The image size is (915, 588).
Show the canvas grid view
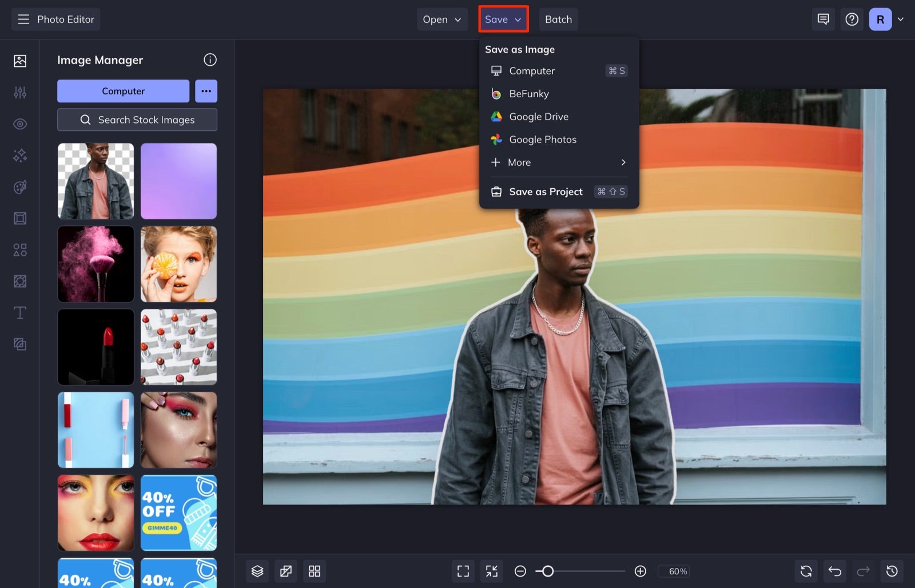(x=315, y=571)
